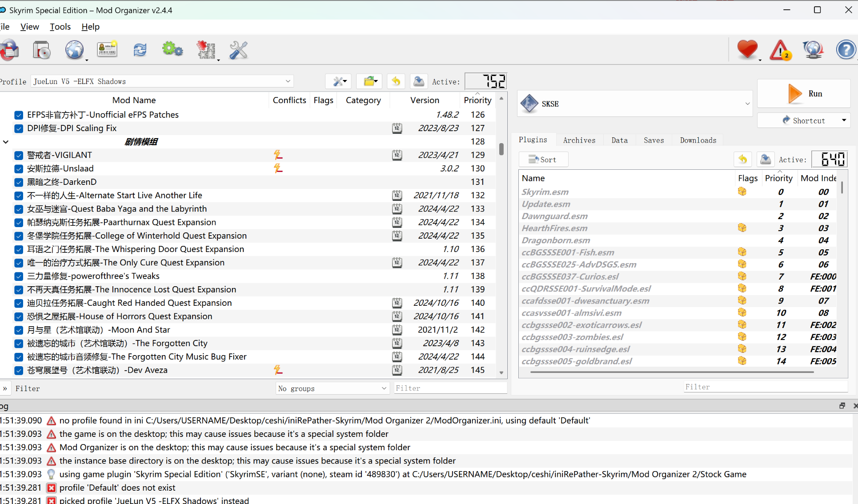Switch to the Data tab
Viewport: 858px width, 504px height.
[619, 140]
